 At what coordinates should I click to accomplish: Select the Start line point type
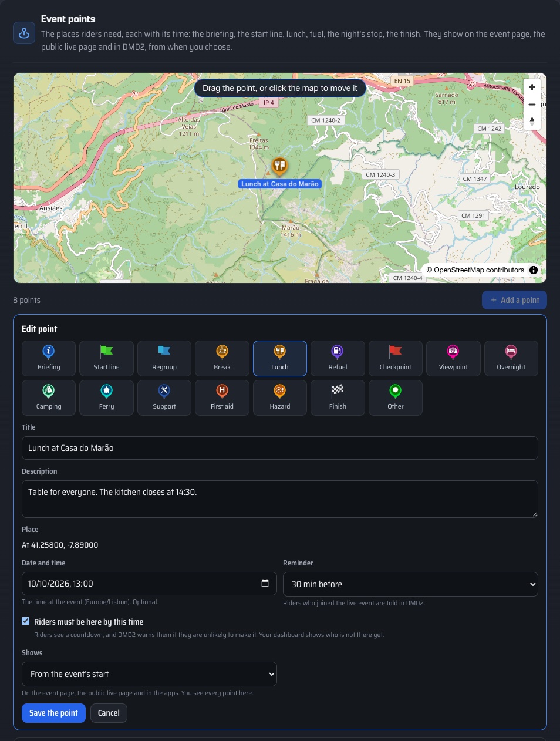point(106,358)
